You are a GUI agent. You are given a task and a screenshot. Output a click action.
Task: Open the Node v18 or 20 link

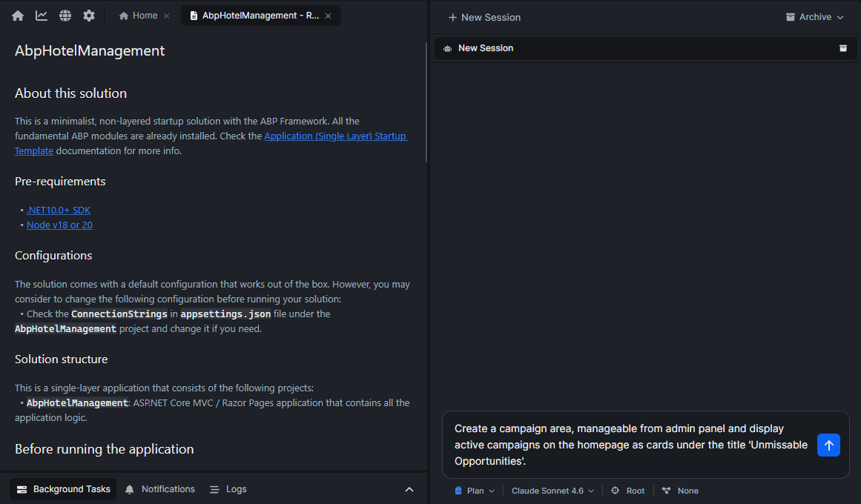[59, 225]
